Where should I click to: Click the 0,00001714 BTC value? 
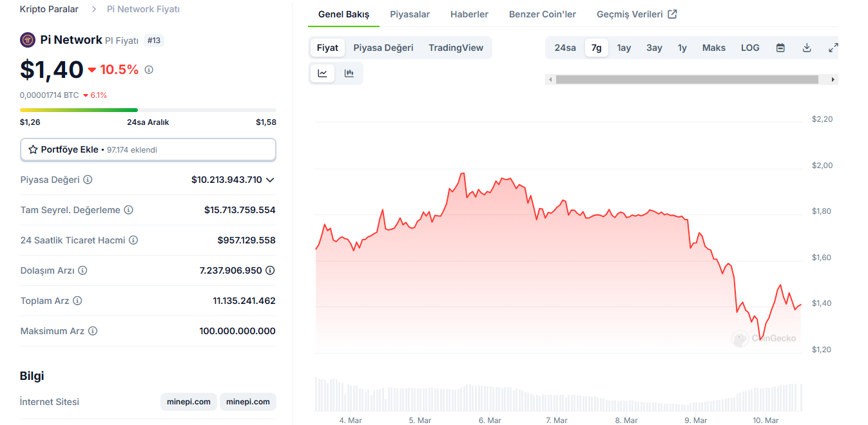point(49,95)
